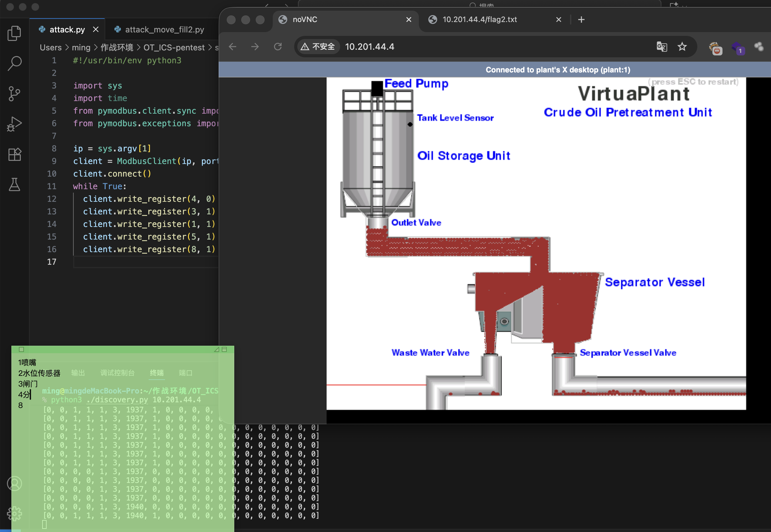
Task: Click the 'while True:' code line
Action: 100,186
